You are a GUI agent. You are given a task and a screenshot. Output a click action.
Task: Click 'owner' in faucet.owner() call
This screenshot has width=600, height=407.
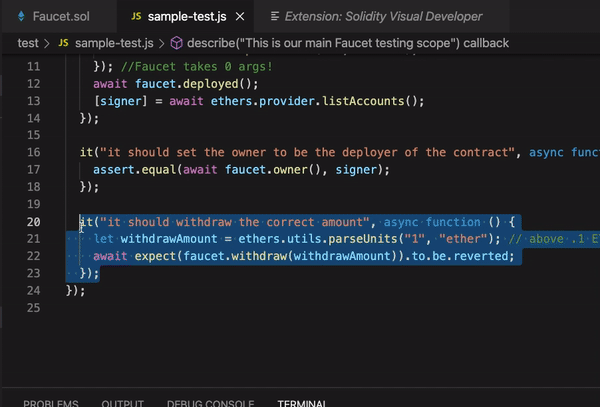[x=290, y=169]
